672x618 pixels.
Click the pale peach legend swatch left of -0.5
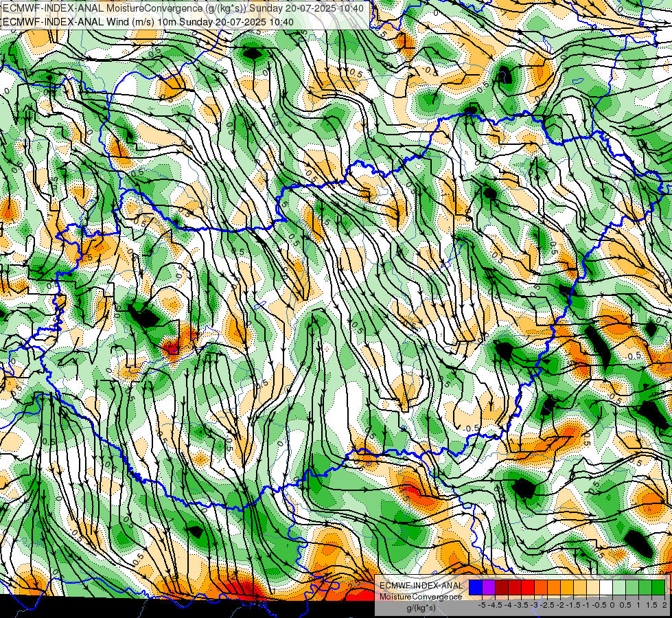[x=593, y=587]
